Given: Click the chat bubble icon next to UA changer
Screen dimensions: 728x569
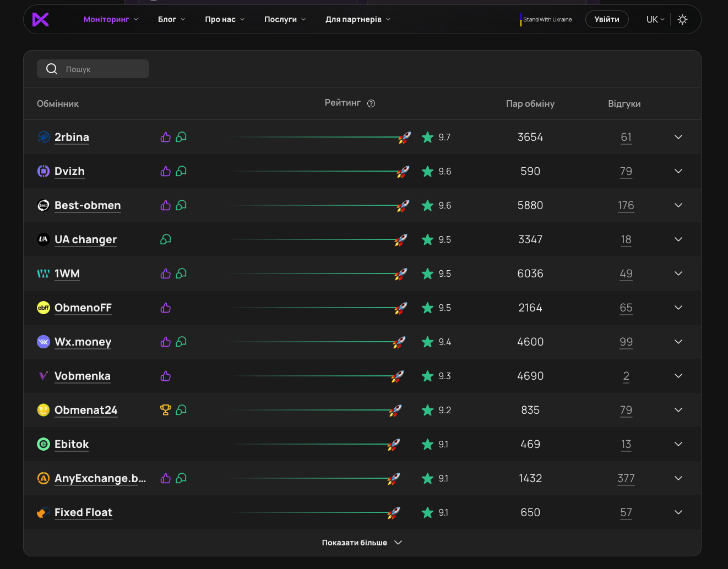Looking at the screenshot, I should pyautogui.click(x=166, y=239).
